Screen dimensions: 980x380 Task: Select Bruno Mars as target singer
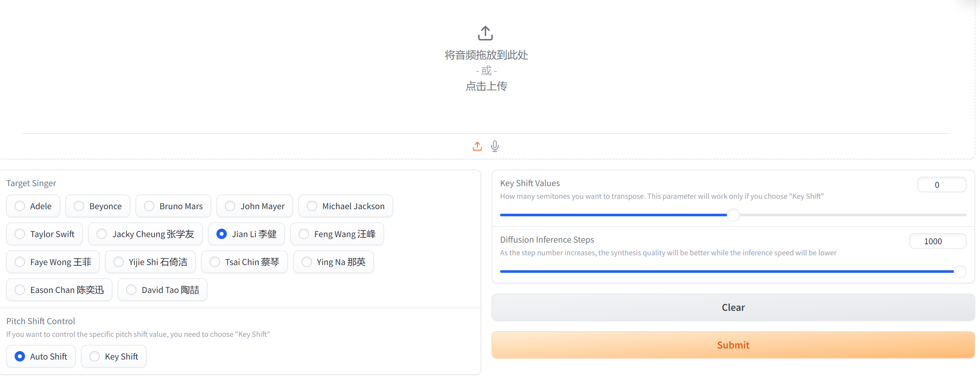[149, 206]
